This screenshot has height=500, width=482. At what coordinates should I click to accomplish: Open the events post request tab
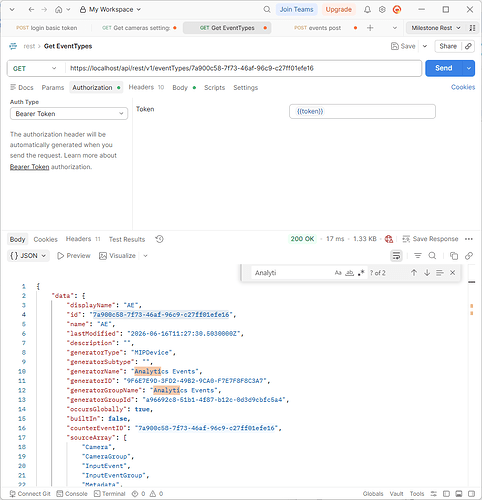(318, 28)
